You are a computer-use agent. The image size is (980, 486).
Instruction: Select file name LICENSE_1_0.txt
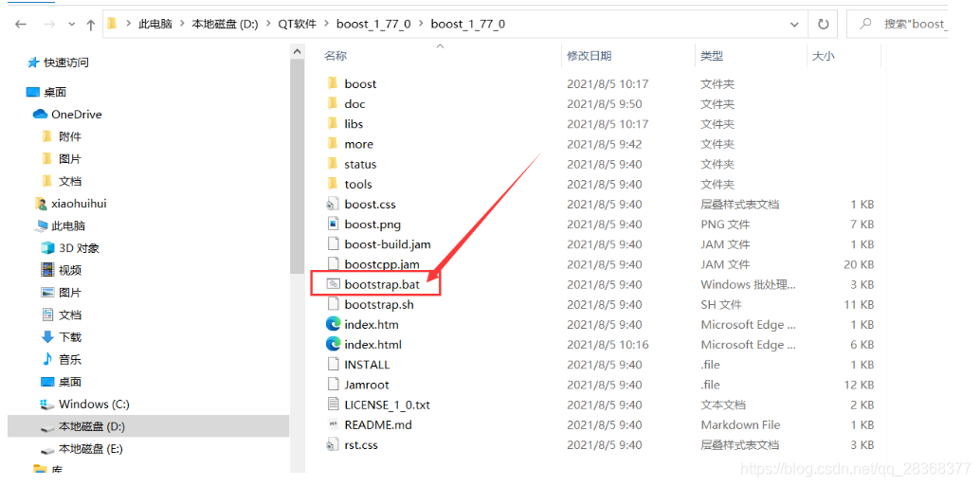[x=387, y=405]
